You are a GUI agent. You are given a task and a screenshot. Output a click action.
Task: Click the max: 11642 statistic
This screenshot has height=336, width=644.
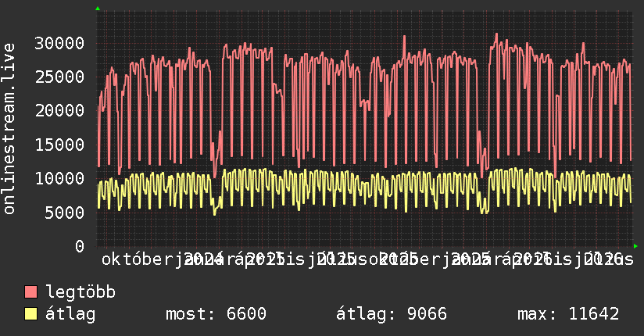(x=568, y=314)
